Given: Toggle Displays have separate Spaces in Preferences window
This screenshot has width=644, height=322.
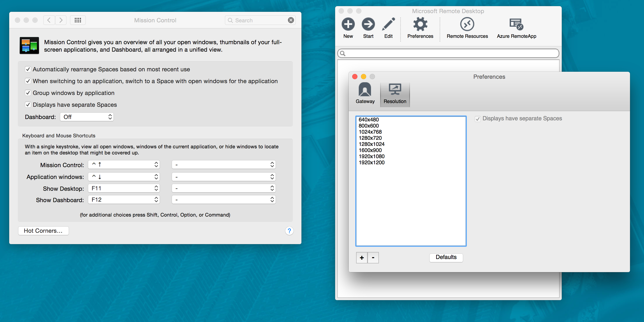Looking at the screenshot, I should [478, 119].
